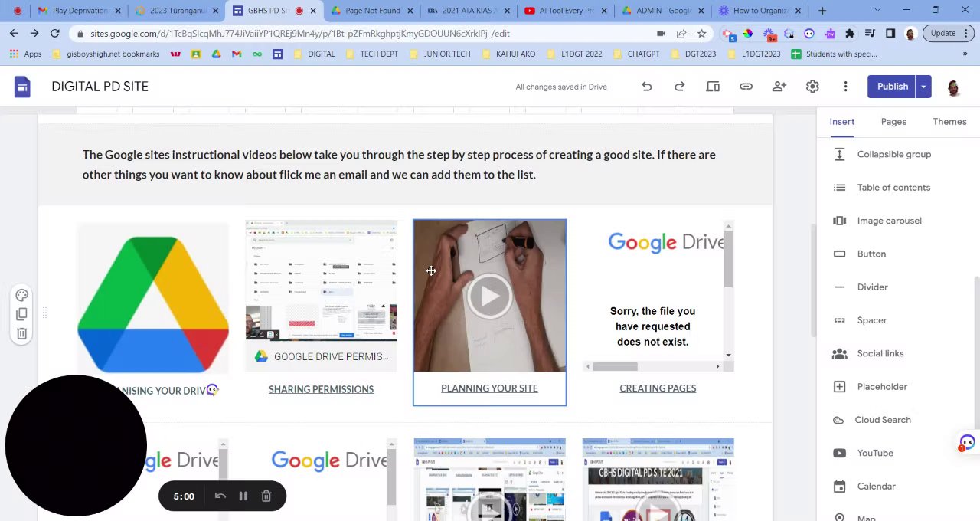Click the site address bar
This screenshot has height=521, width=980.
[x=367, y=34]
